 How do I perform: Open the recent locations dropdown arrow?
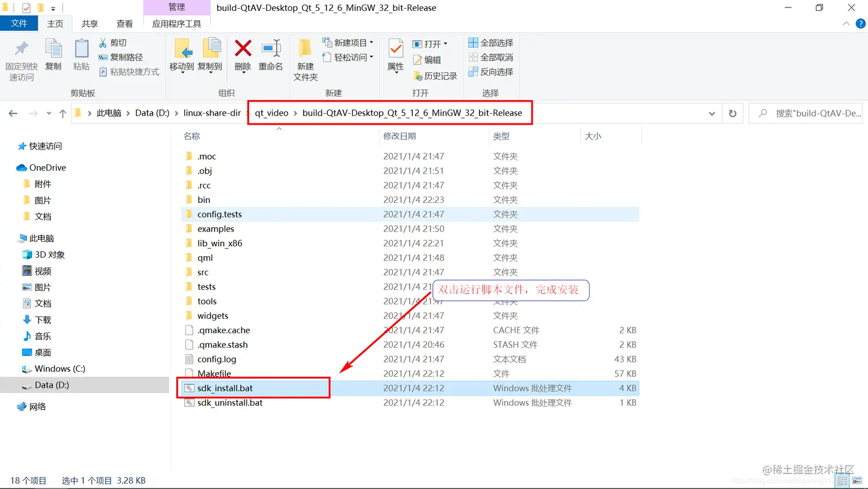49,113
